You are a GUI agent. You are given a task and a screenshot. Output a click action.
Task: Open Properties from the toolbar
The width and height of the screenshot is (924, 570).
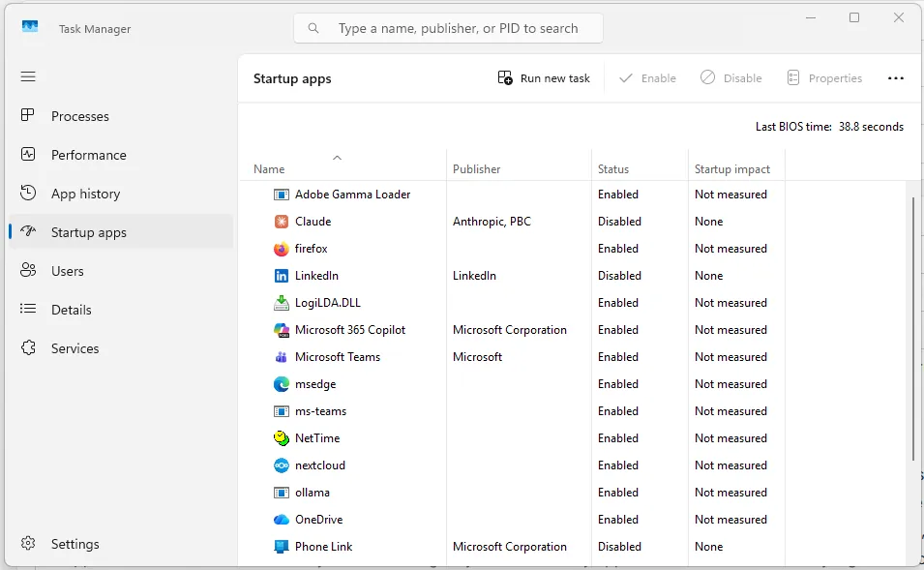[x=824, y=78]
